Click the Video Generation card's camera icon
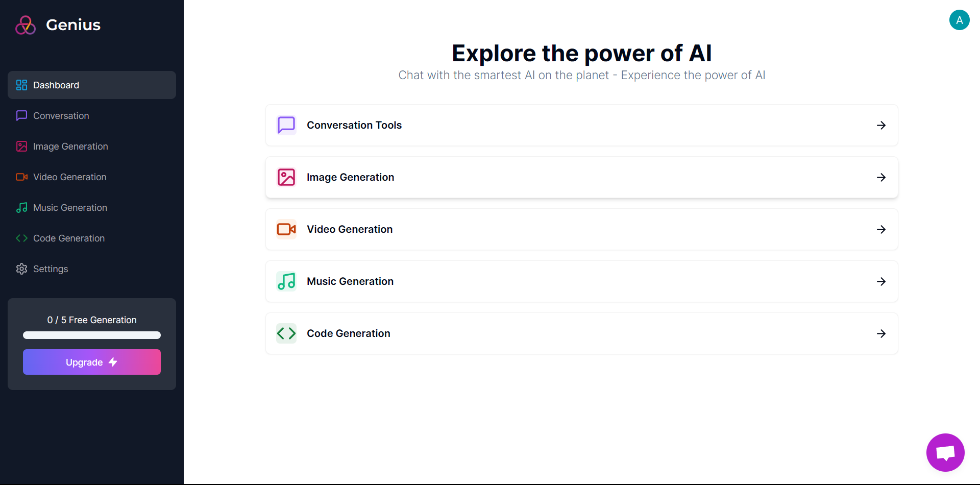 coord(286,229)
